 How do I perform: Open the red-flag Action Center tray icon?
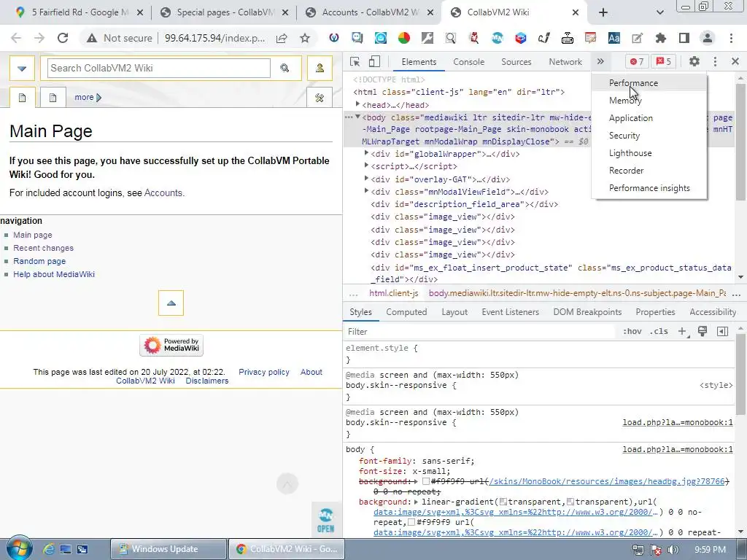click(656, 550)
